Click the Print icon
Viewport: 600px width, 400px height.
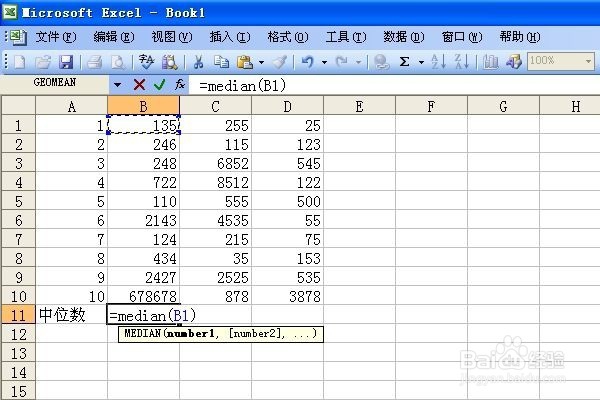(x=94, y=61)
